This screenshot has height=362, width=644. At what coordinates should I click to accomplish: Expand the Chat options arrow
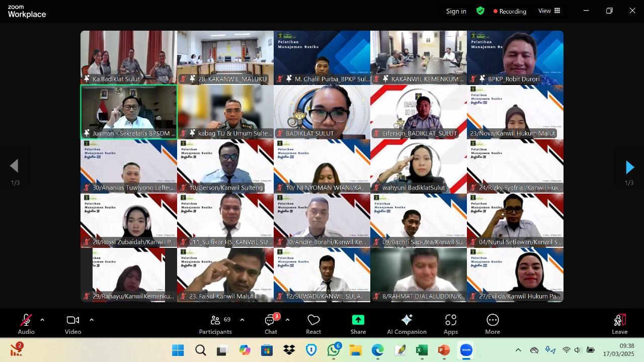coord(287,320)
